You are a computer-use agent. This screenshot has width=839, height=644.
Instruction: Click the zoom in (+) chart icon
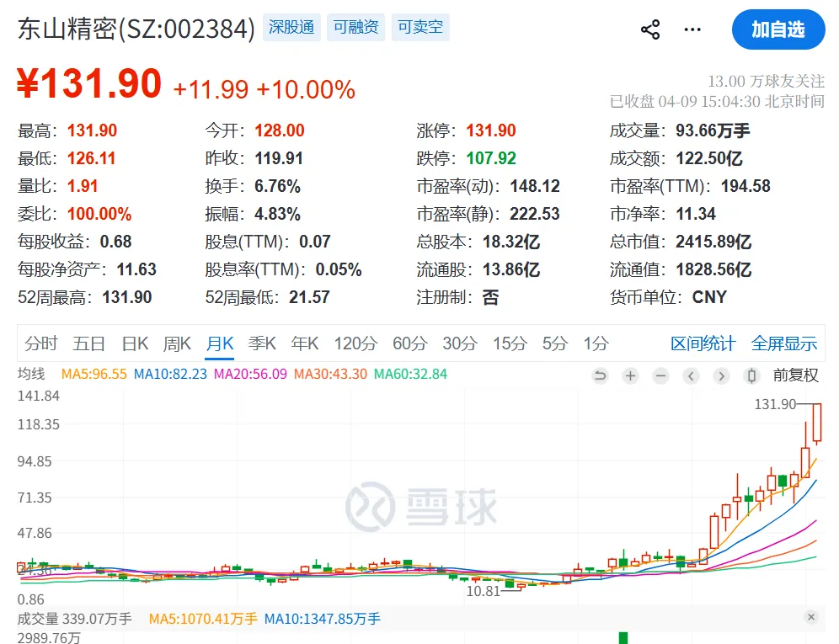pos(630,376)
